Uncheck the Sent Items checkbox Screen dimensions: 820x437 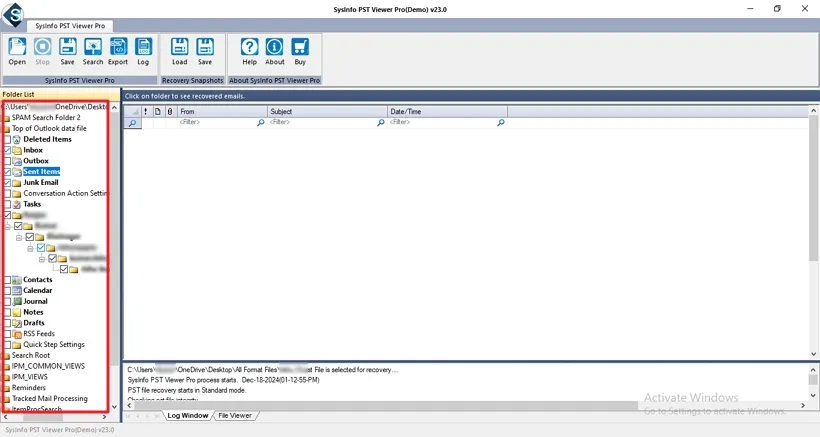[x=7, y=172]
